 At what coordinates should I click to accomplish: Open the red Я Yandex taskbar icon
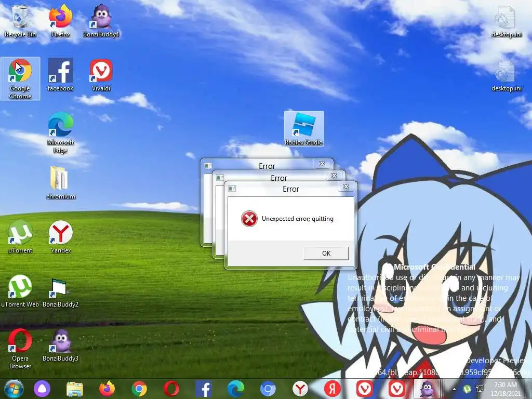click(332, 389)
